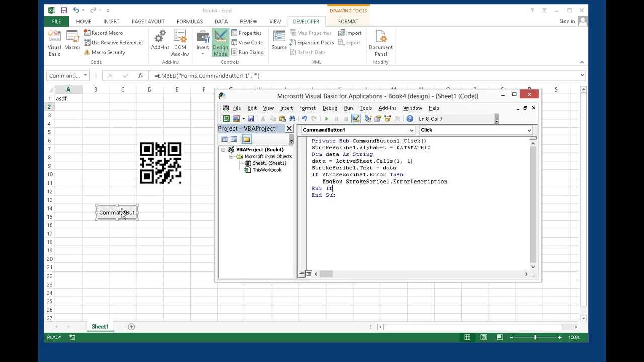Open the PAGE LAYOUT ribbon tab

coord(148,21)
